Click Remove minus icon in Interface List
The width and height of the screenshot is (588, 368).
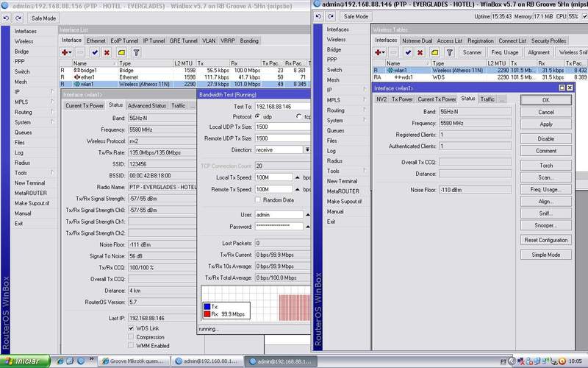click(80, 52)
